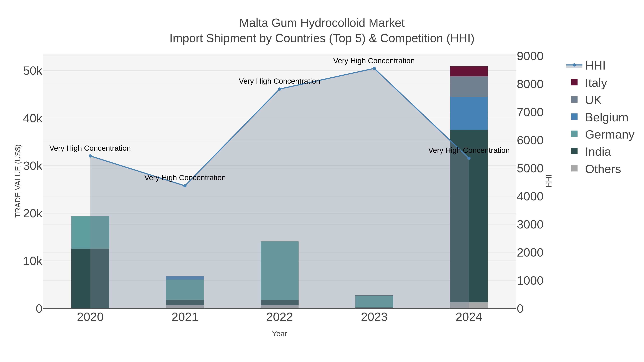Click the 2023 x-axis label
Screen dimensions: 644x362
(374, 317)
